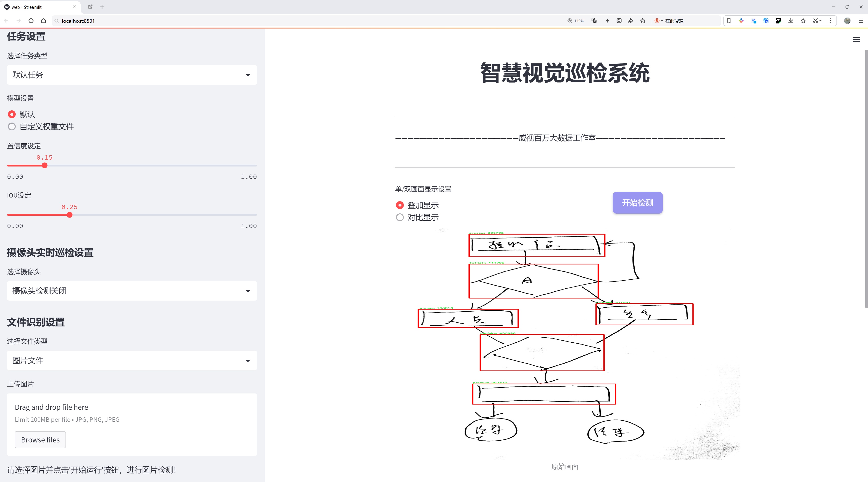This screenshot has height=482, width=868.
Task: Close the web · Streamlit tab
Action: [74, 7]
